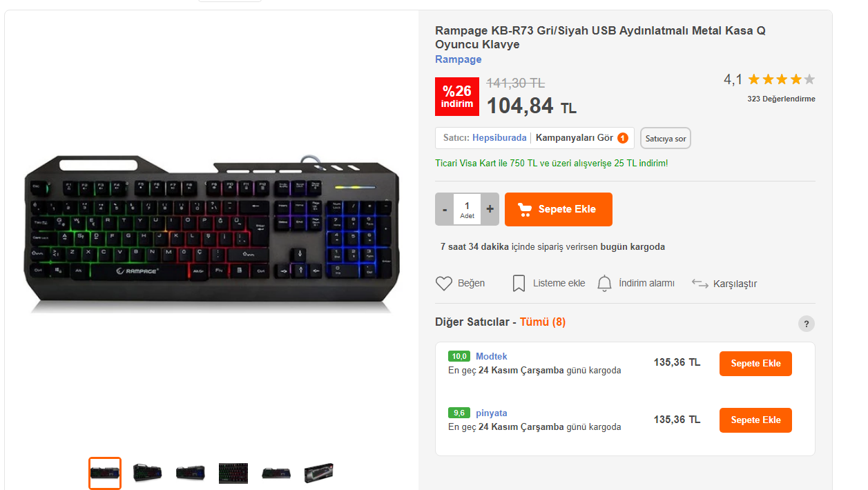Click the Karşılaştır compare arrows icon

(x=700, y=284)
